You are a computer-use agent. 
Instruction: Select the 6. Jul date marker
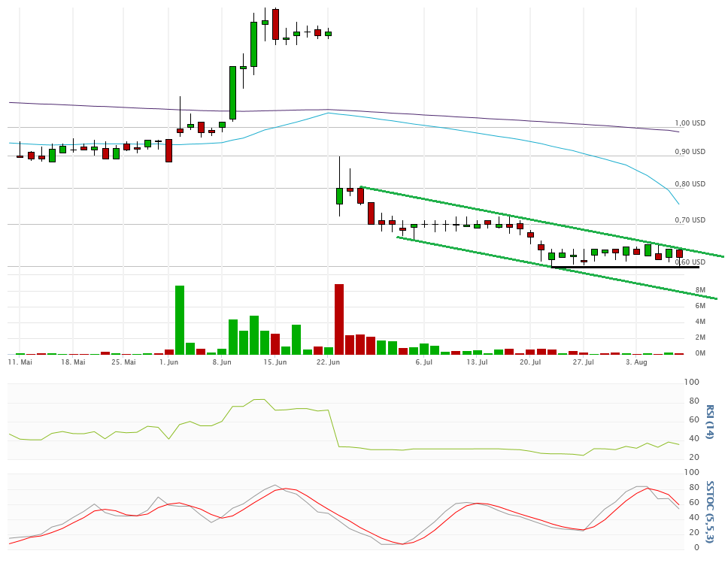coord(423,362)
